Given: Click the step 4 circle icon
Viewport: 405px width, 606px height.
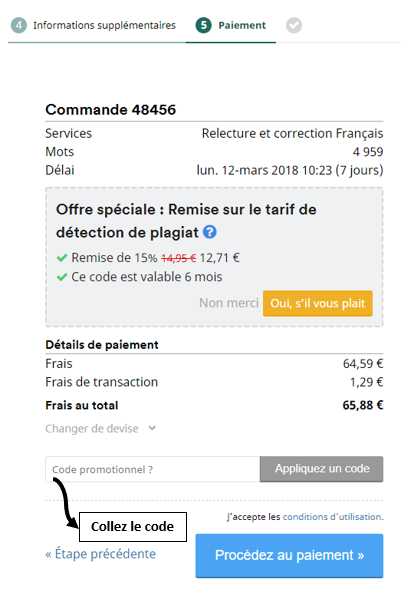Looking at the screenshot, I should click(19, 26).
